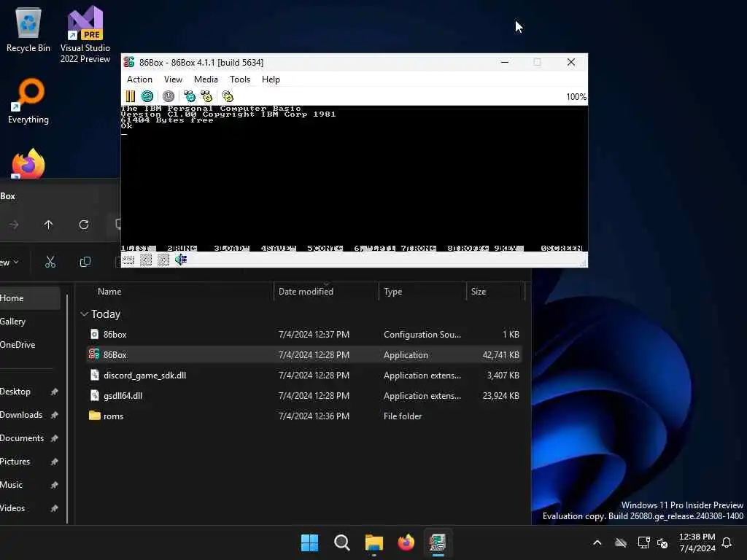Screen dimensions: 747x560
Task: Open Gallery in the navigation pane
Action: [x=29, y=322]
